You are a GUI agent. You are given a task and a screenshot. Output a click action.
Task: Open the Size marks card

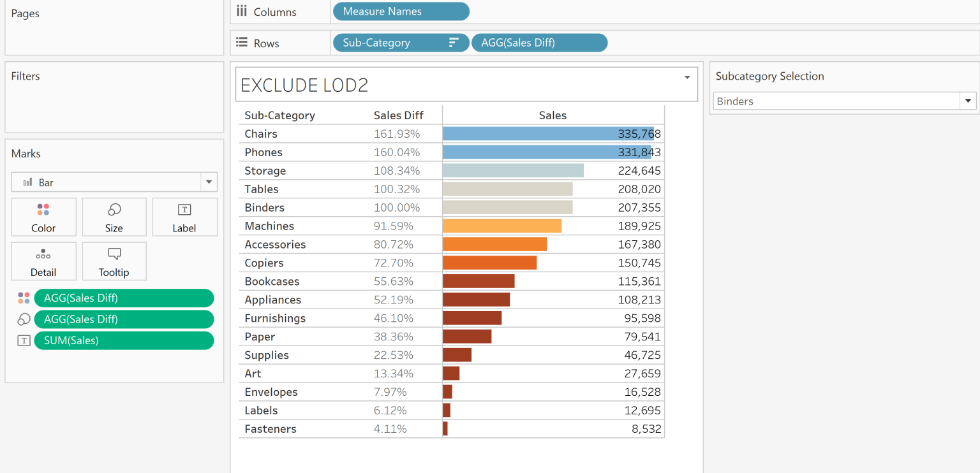(114, 217)
